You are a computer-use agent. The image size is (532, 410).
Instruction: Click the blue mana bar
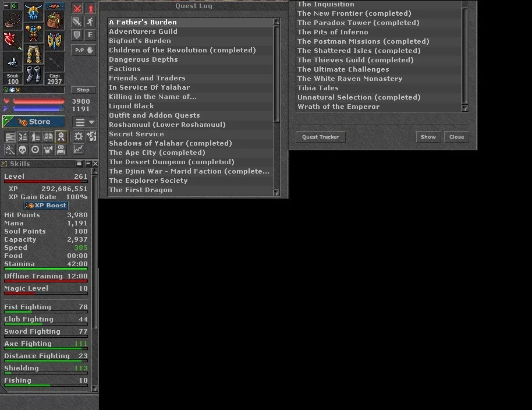(38, 108)
